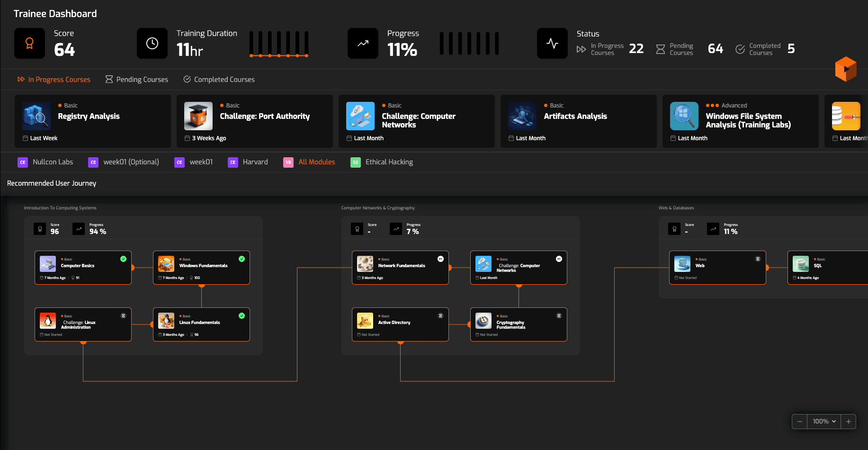Click Web globe node icon
Viewport: 868px width, 450px height.
682,264
